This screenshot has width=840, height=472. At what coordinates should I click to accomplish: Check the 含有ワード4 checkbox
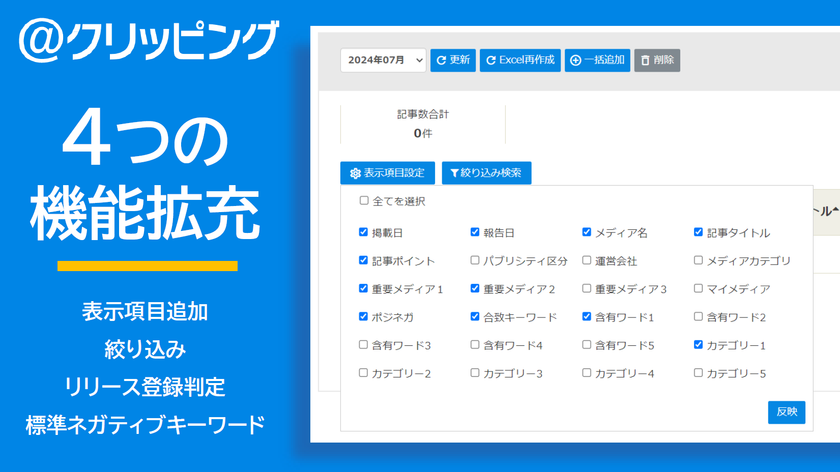(475, 344)
